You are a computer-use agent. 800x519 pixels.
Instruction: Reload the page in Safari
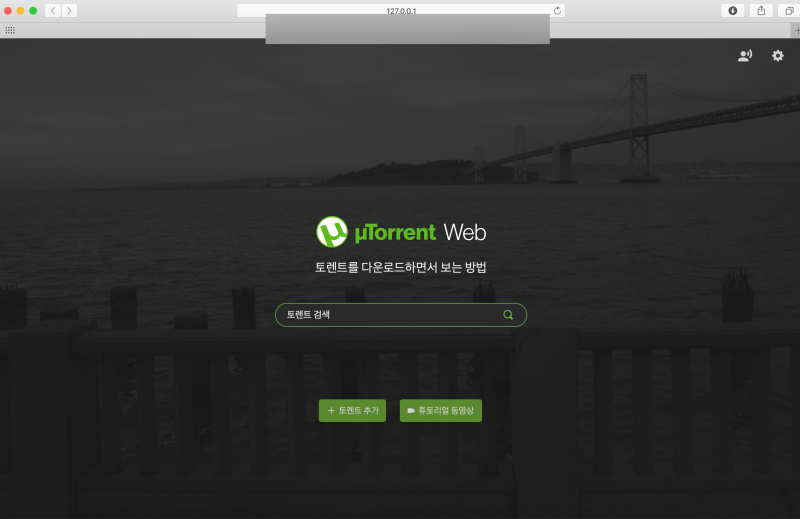tap(557, 11)
